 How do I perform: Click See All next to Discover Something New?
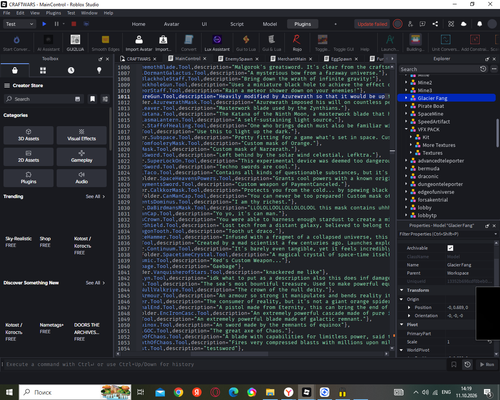95,283
